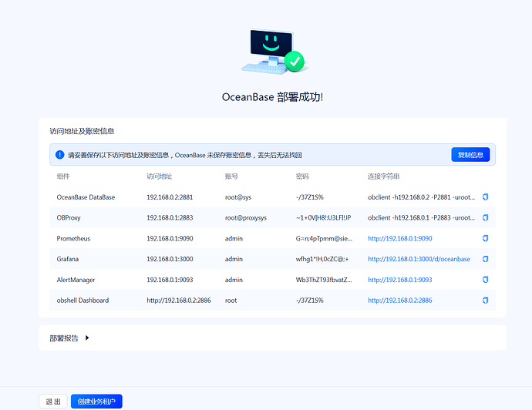
Task: Click the OceanBase DataBase obclient connection string
Action: pyautogui.click(x=422, y=197)
